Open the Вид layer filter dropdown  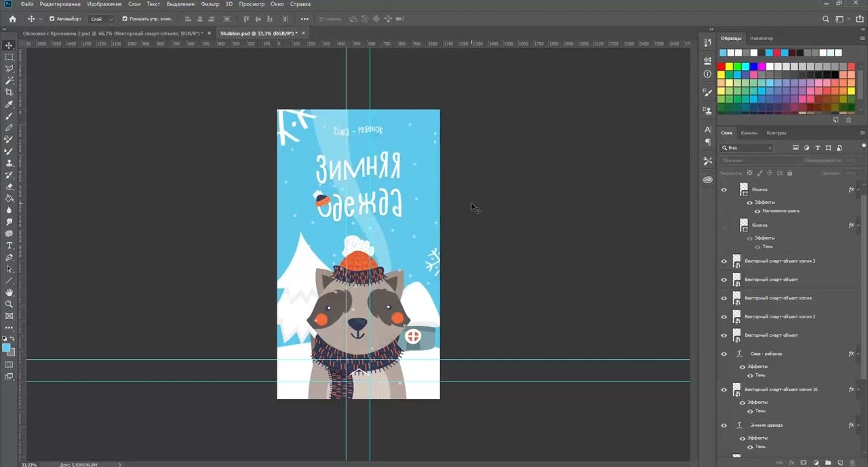pyautogui.click(x=747, y=148)
